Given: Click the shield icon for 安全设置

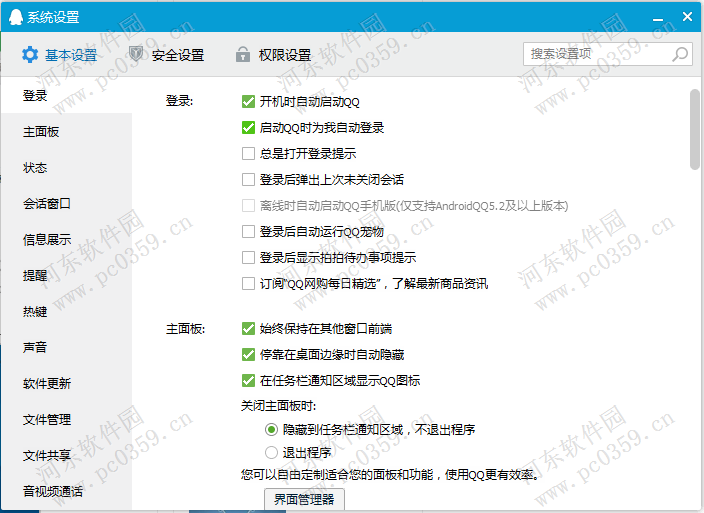Looking at the screenshot, I should point(136,54).
